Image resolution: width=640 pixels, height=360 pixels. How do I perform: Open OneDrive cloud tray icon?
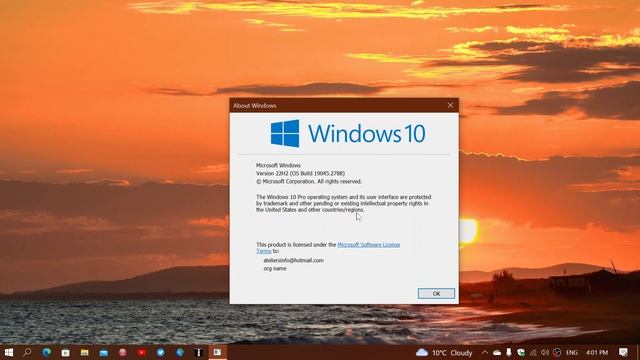tap(497, 352)
